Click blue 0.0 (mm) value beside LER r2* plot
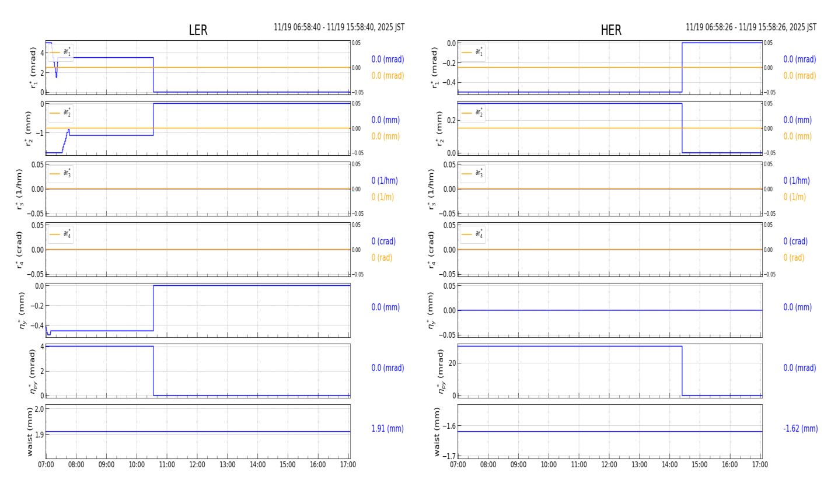The image size is (824, 504). pyautogui.click(x=386, y=120)
